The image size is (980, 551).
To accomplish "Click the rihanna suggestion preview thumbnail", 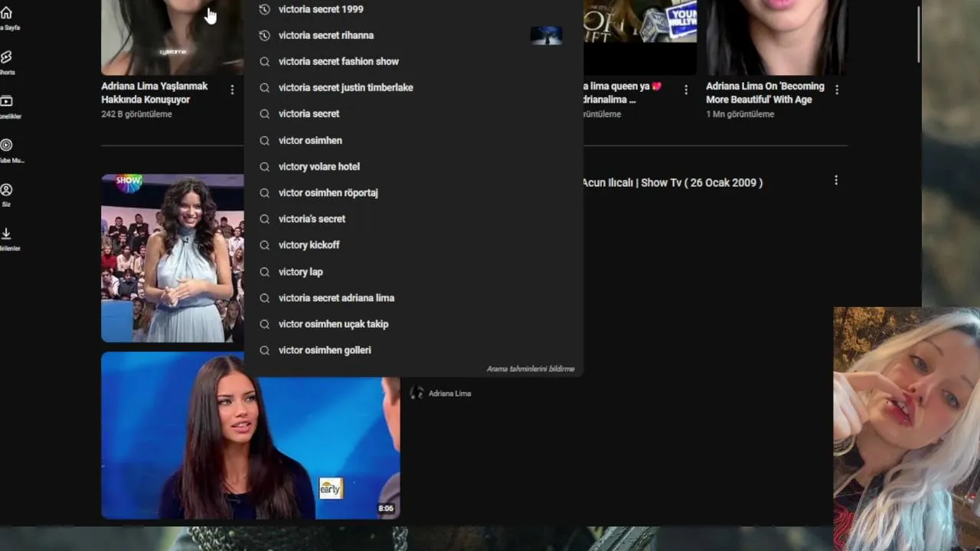I will (546, 35).
